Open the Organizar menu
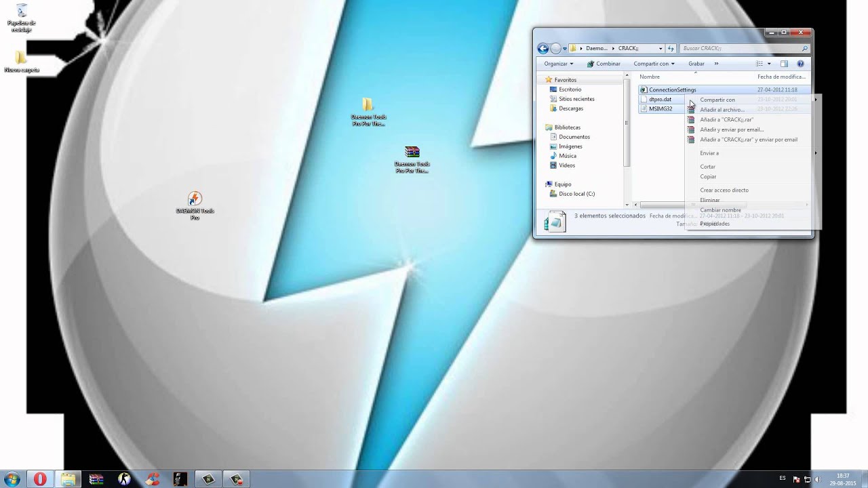The image size is (868, 488). pyautogui.click(x=558, y=64)
